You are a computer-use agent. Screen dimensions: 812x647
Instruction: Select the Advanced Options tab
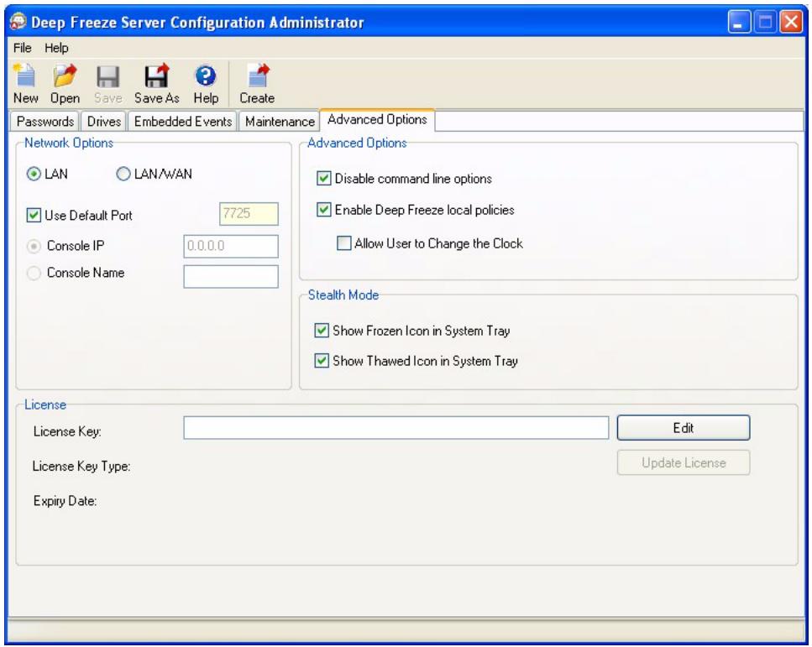click(377, 119)
